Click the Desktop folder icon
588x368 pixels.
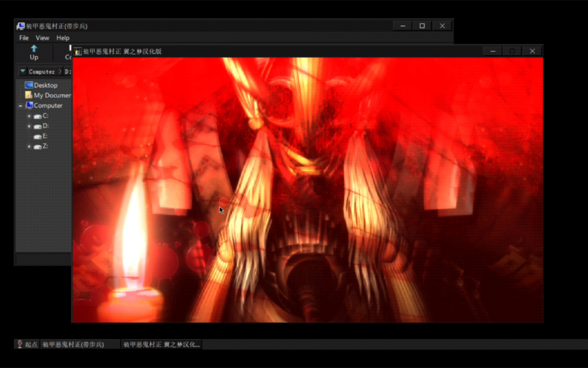29,85
